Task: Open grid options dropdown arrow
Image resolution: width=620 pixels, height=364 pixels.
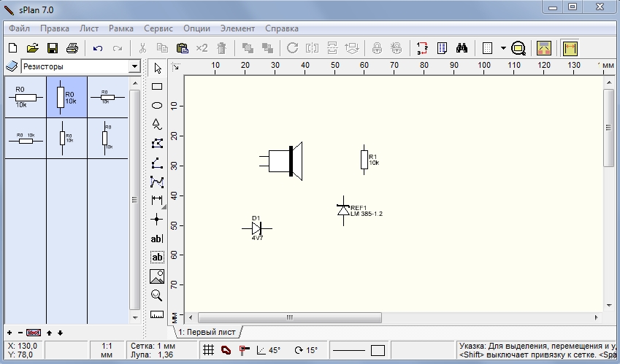Action: (x=503, y=48)
